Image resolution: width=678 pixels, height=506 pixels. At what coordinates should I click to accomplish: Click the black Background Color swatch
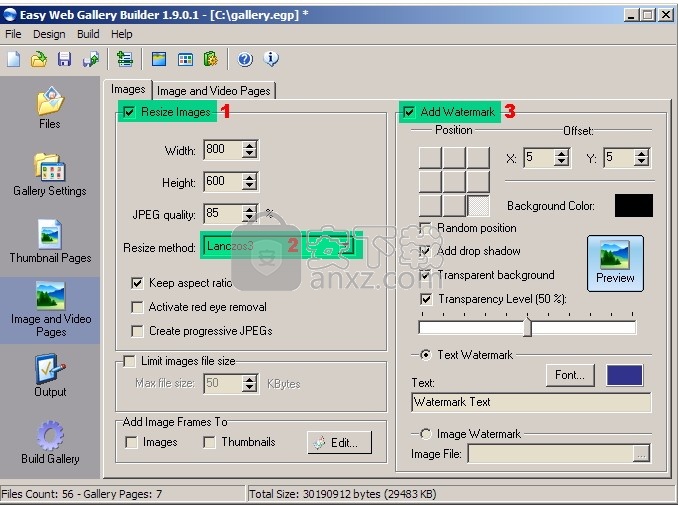click(x=634, y=205)
